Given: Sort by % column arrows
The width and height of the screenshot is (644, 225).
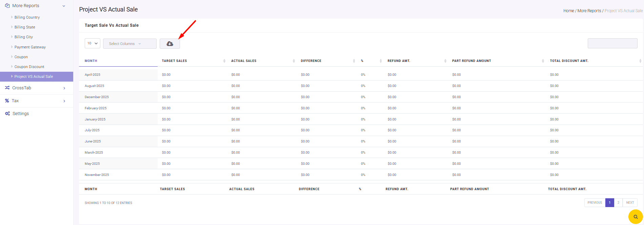Looking at the screenshot, I should pos(381,61).
